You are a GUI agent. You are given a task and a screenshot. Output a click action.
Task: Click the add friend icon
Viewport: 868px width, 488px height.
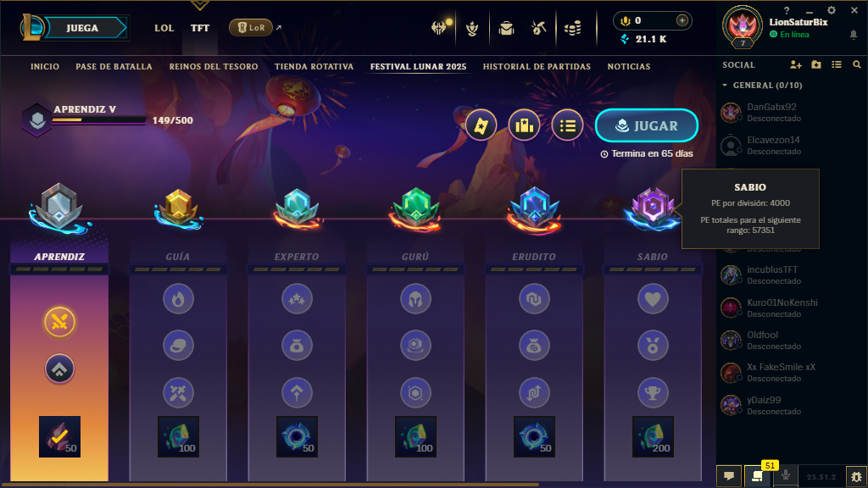(x=795, y=64)
